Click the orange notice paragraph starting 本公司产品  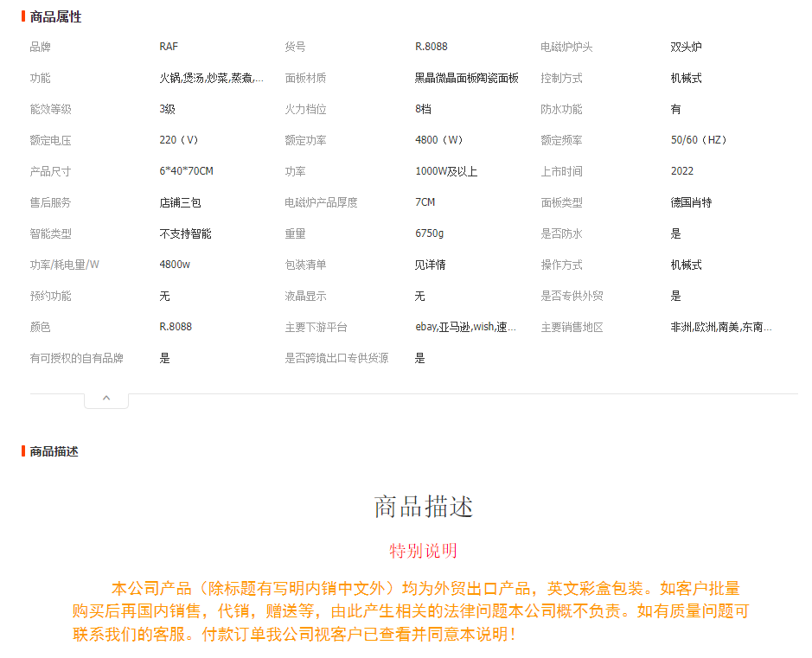(x=411, y=611)
